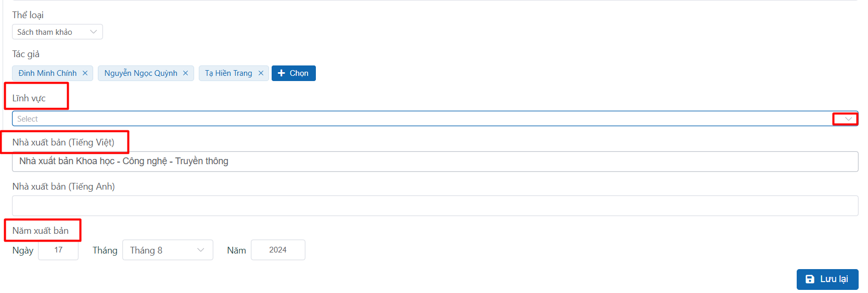
Task: Click the plus icon beside Chọn
Action: 282,73
